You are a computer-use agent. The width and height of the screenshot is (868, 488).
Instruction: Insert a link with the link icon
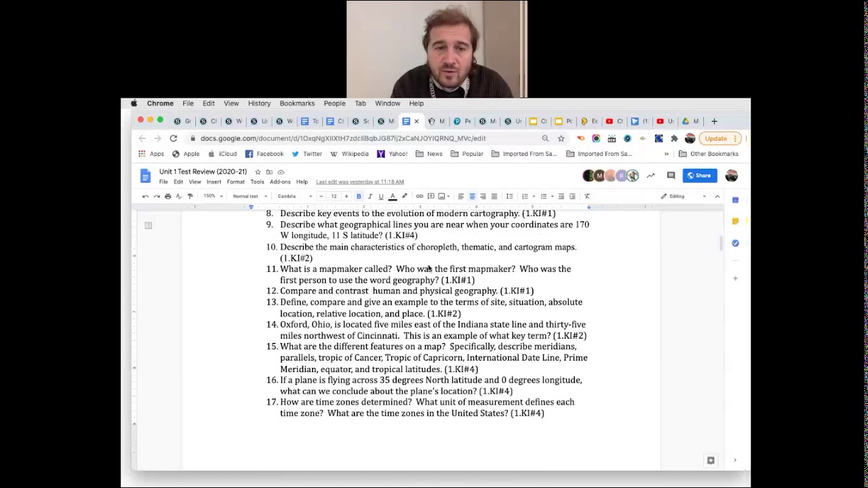419,197
